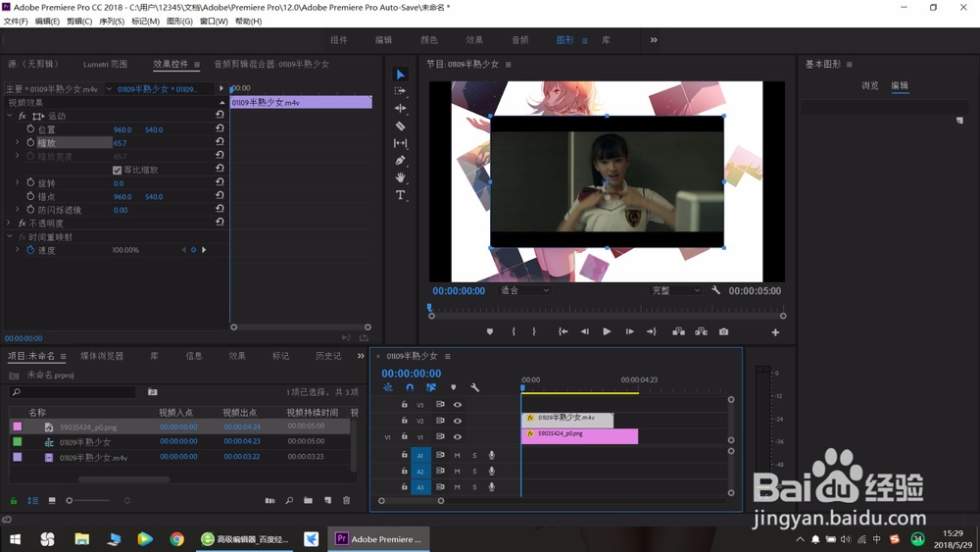980x552 pixels.
Task: Switch Essential Graphics to Browse tab
Action: (x=870, y=85)
